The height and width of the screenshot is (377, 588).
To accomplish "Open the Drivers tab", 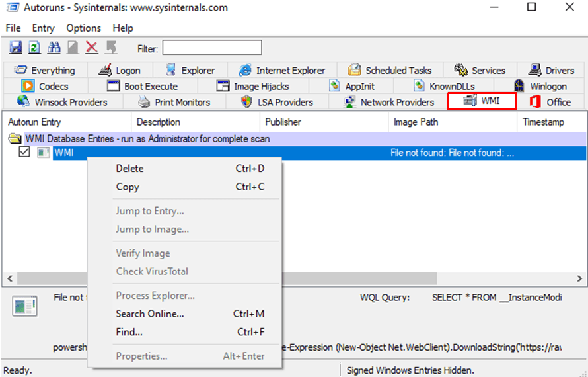I will coord(551,70).
